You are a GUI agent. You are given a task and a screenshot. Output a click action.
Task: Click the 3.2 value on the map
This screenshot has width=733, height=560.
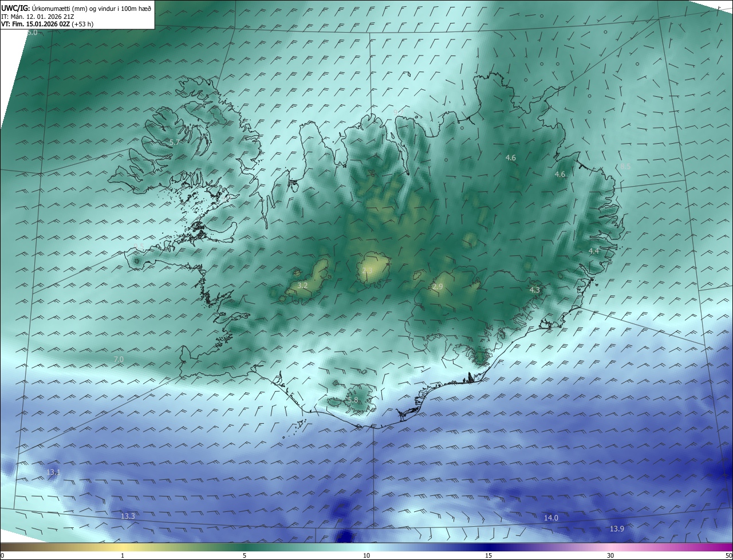coord(303,285)
